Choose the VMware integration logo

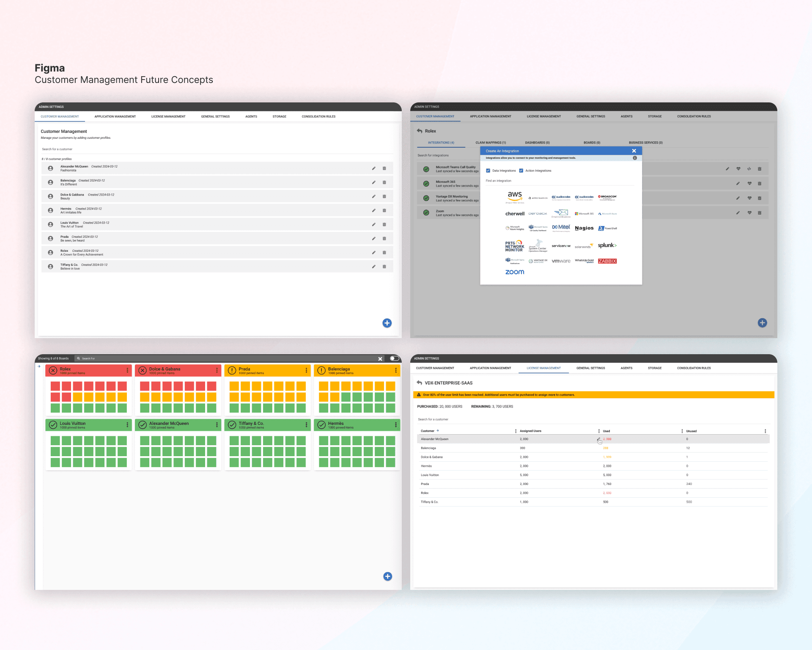click(x=561, y=261)
